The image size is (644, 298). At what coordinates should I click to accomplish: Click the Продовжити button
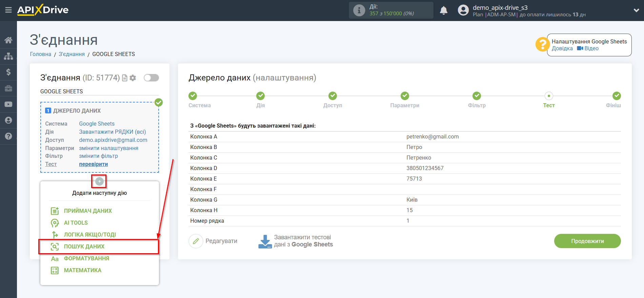(587, 241)
